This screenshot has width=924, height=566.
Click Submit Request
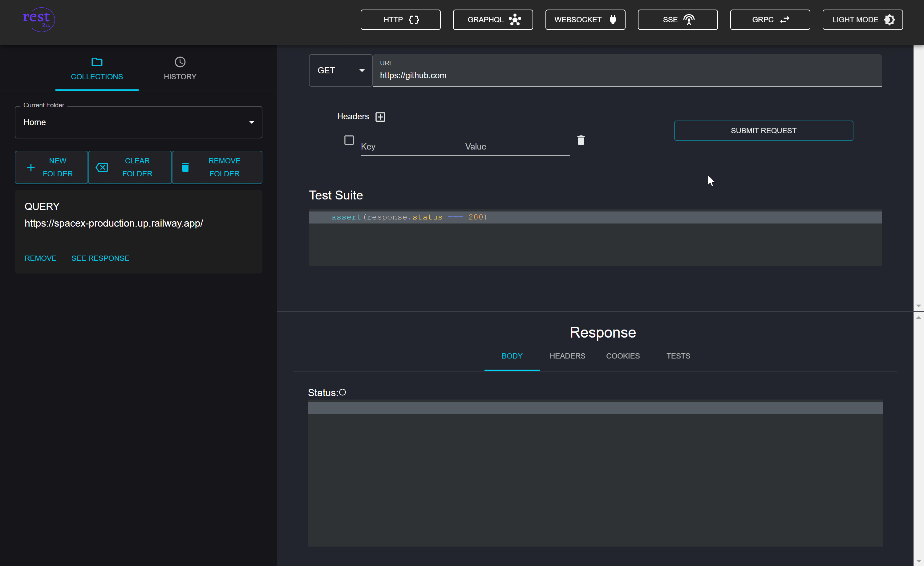(x=764, y=130)
